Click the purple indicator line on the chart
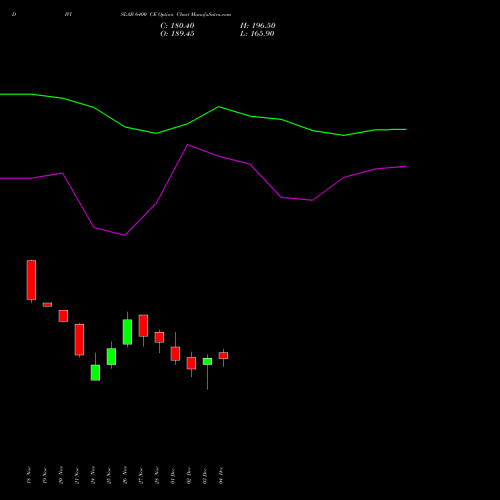This screenshot has height=500, width=500. (188, 145)
